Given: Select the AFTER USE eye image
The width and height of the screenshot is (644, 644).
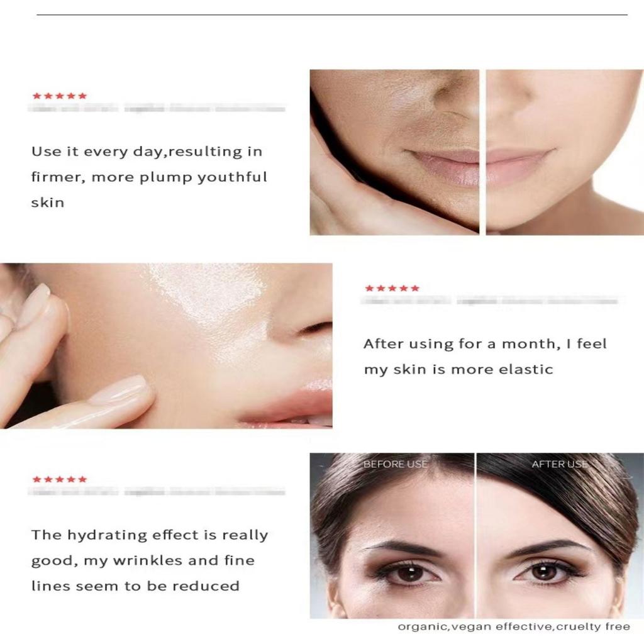Looking at the screenshot, I should [x=560, y=536].
